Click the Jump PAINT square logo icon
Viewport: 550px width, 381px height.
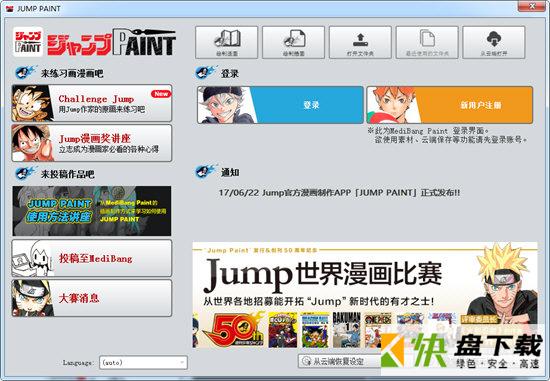click(28, 42)
